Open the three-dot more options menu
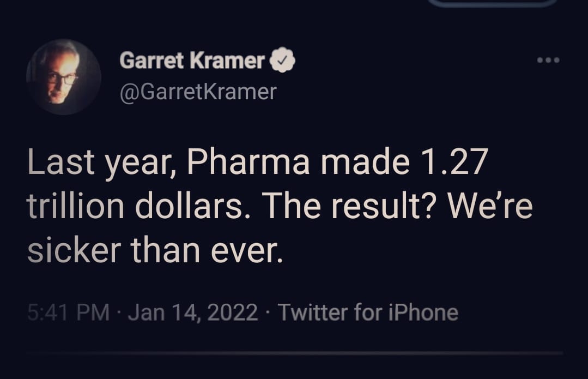Screen dimensions: 588x379 pos(548,61)
